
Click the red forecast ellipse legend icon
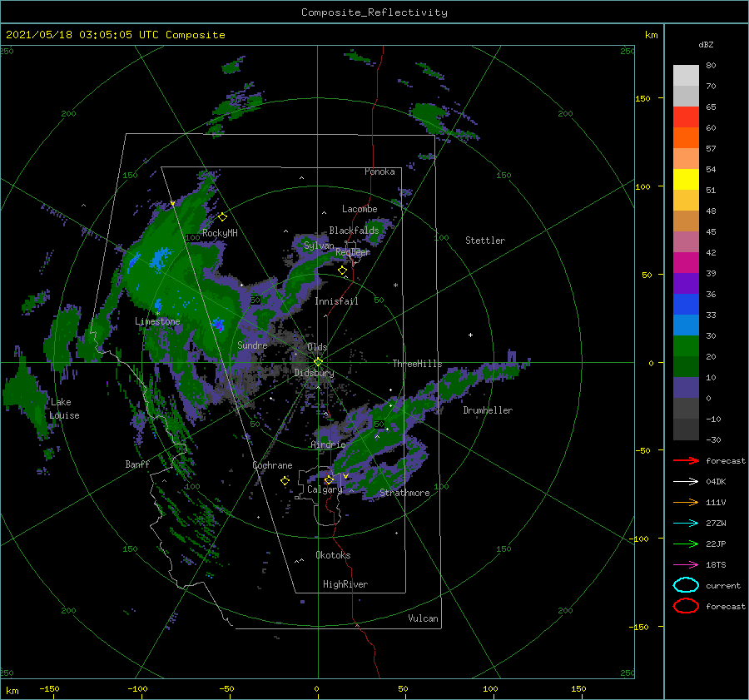pyautogui.click(x=686, y=606)
